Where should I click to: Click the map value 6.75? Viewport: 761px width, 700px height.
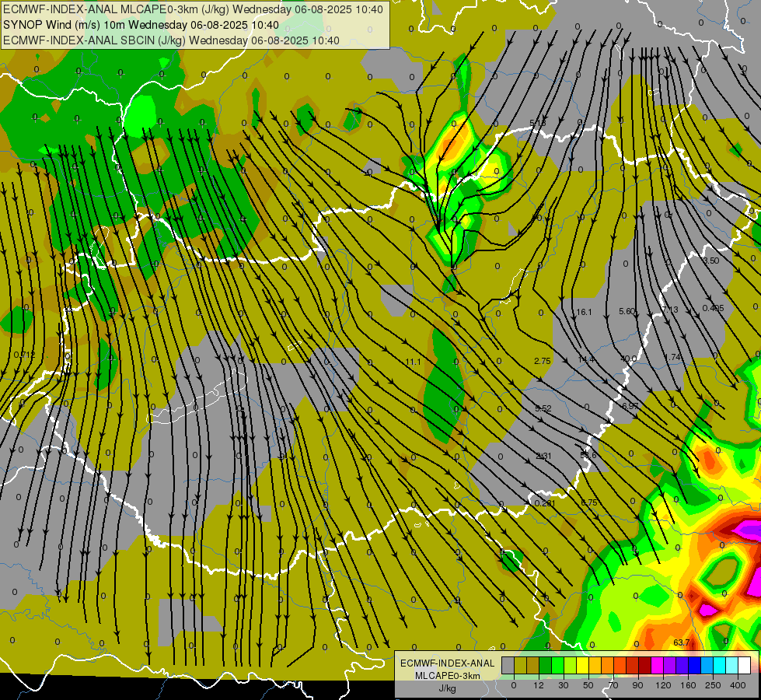click(x=589, y=502)
